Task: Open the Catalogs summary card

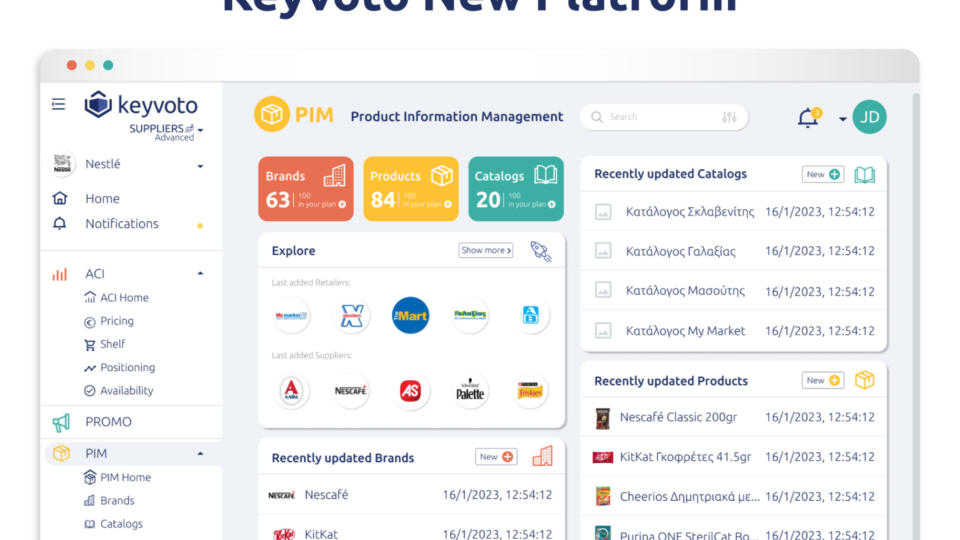Action: point(516,189)
